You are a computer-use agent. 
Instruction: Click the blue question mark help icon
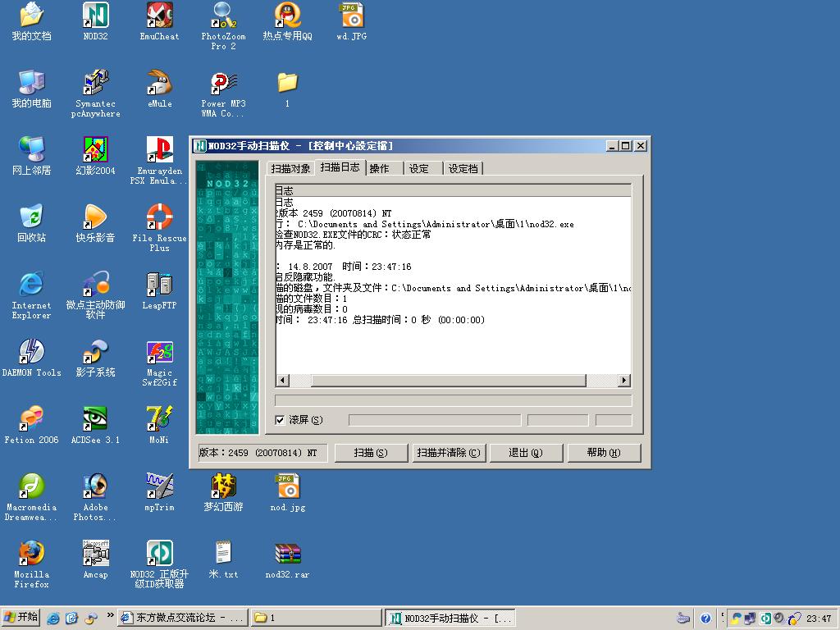[x=705, y=619]
